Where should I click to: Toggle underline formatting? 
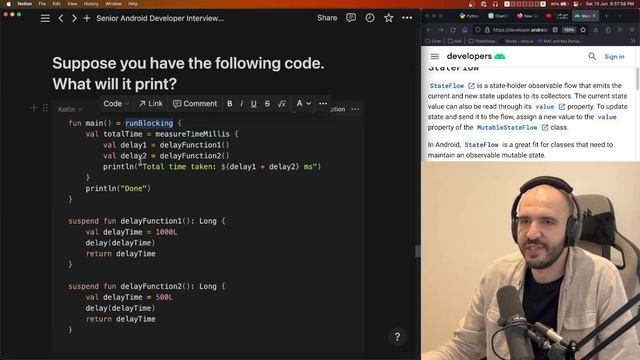pyautogui.click(x=253, y=104)
